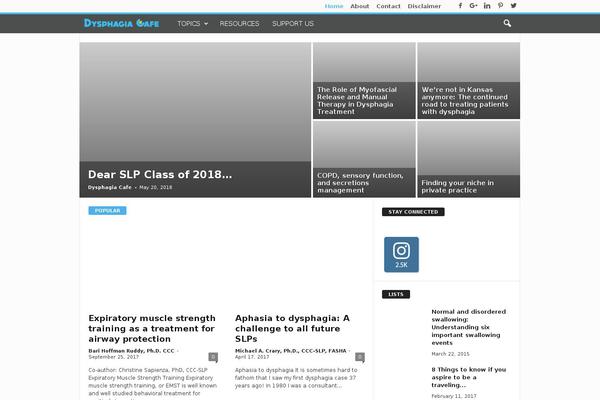Click the date April 17, 2017
This screenshot has width=600, height=400.
point(252,357)
